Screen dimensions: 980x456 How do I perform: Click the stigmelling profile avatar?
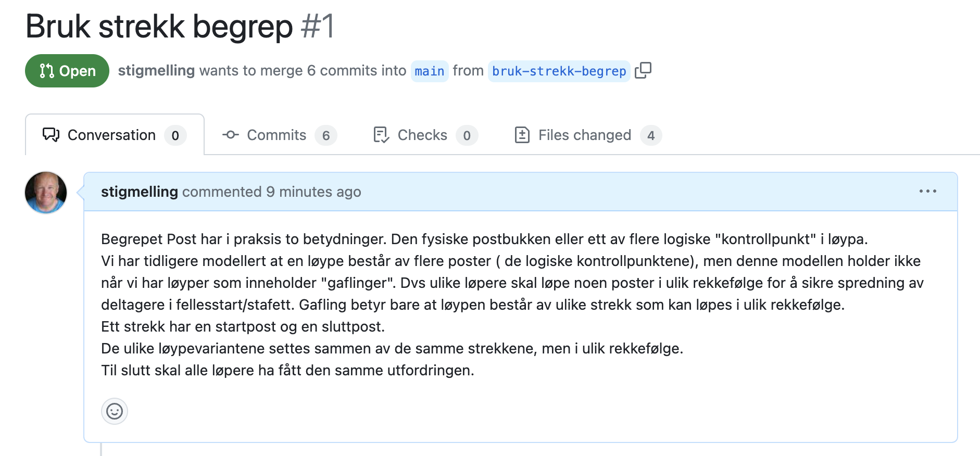click(x=46, y=192)
